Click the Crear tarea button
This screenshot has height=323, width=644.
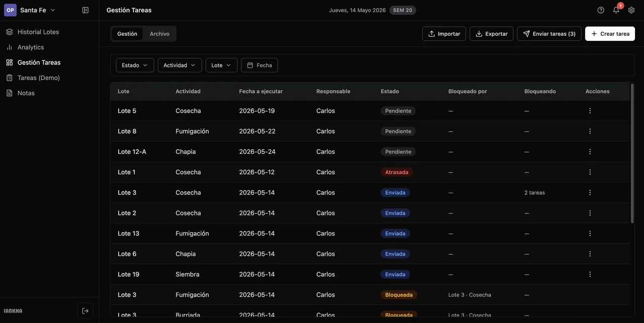pos(610,34)
